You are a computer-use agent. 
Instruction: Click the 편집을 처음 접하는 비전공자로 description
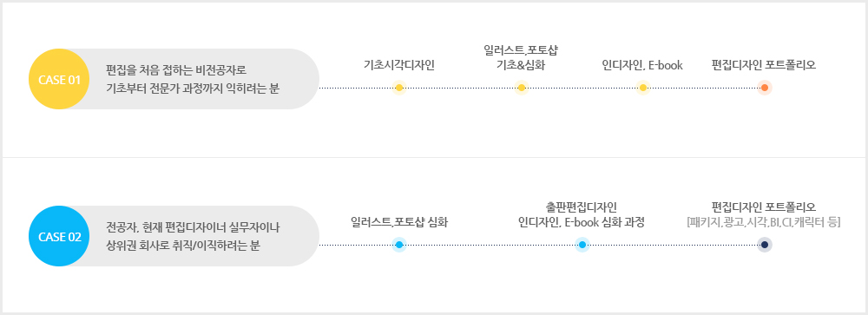tap(176, 71)
